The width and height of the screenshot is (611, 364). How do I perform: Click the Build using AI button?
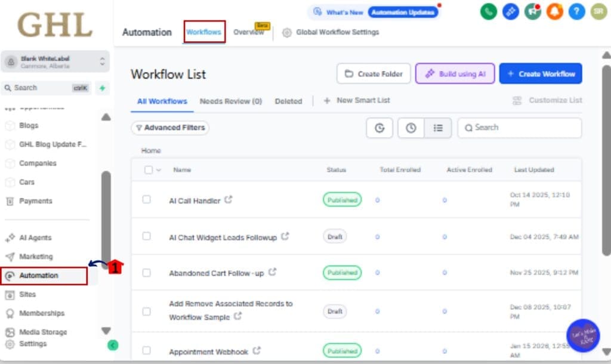tap(455, 73)
